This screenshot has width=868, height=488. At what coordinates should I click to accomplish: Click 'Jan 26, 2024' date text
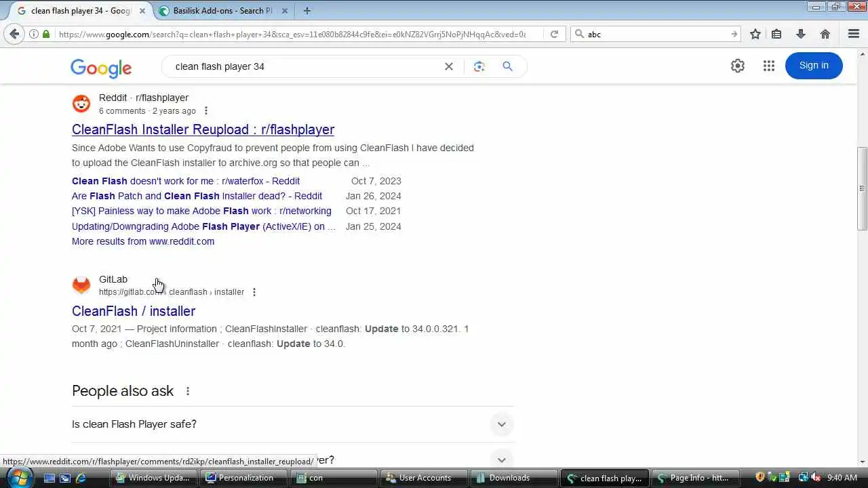click(374, 196)
